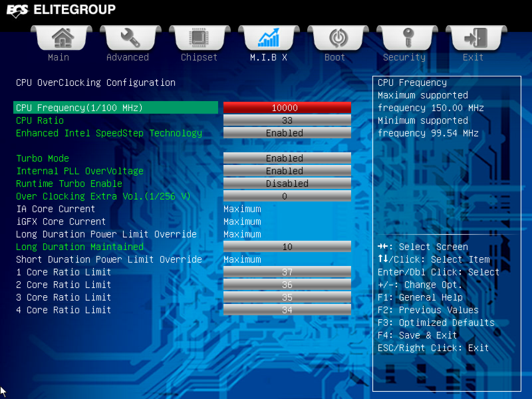Select the Long Duration Maintained label

tap(80, 247)
